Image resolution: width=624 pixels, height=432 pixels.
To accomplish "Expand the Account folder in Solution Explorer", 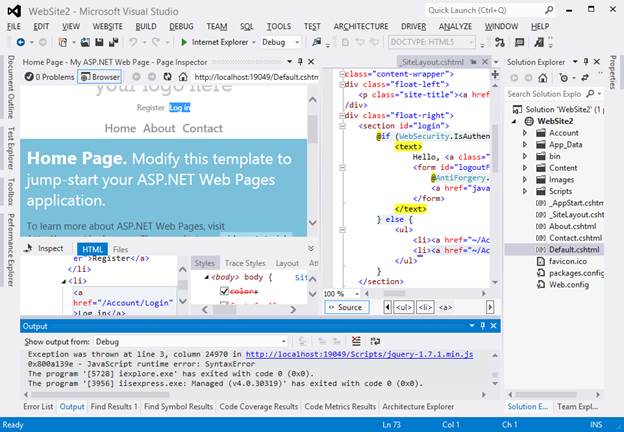I will click(525, 133).
